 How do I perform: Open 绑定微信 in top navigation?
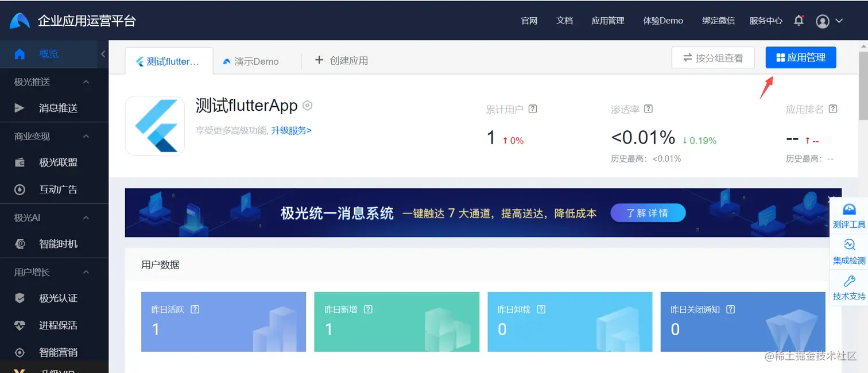(718, 21)
